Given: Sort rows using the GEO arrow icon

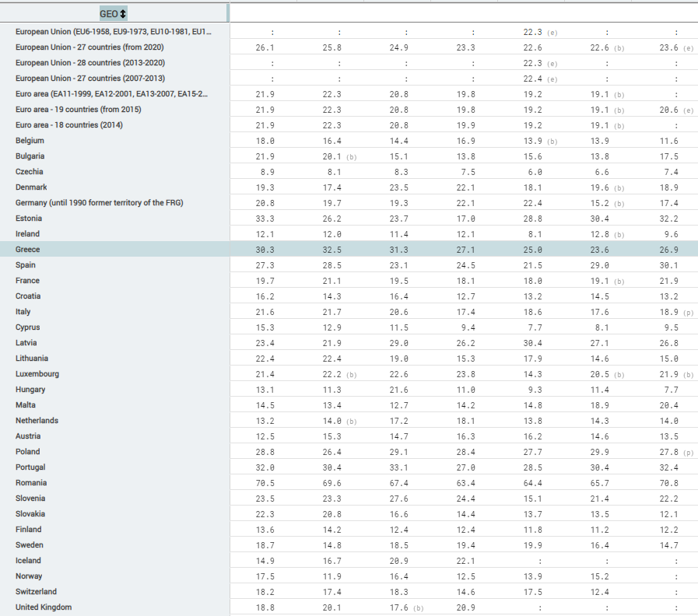Looking at the screenshot, I should pyautogui.click(x=123, y=14).
